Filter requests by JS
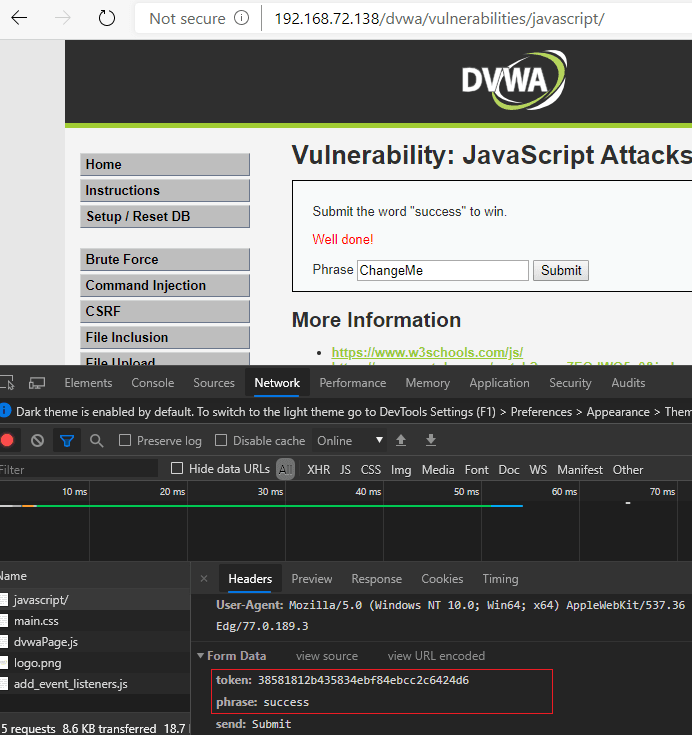The width and height of the screenshot is (692, 735). tap(346, 470)
